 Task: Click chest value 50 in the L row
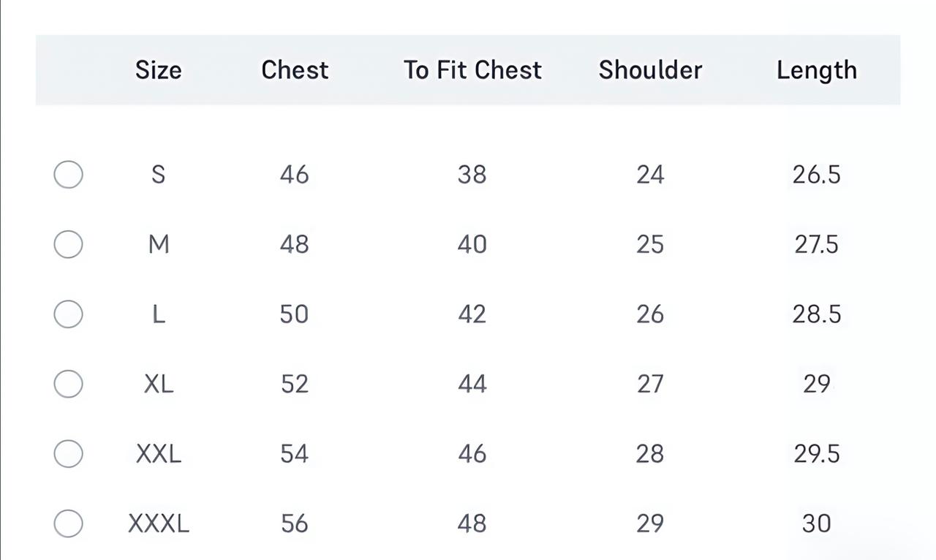[294, 314]
